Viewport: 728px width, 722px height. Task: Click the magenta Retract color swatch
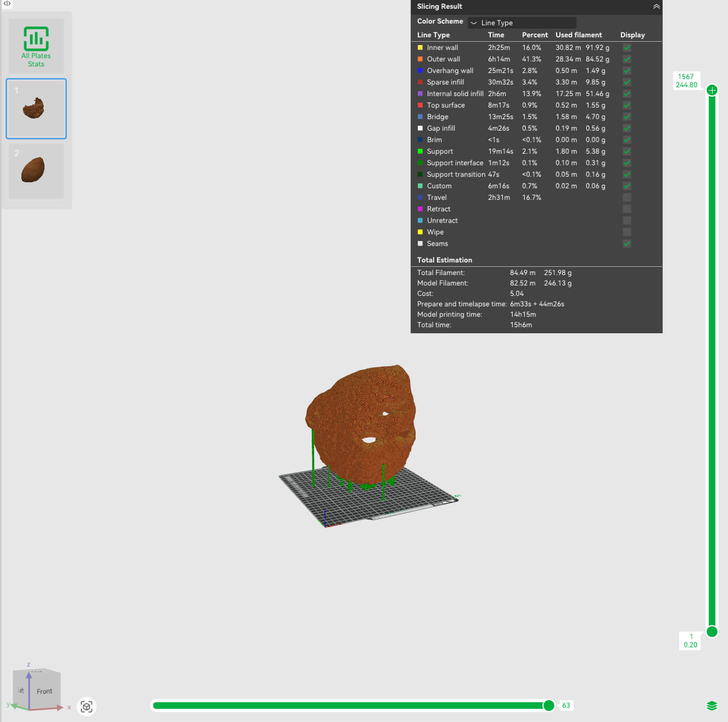coord(420,209)
